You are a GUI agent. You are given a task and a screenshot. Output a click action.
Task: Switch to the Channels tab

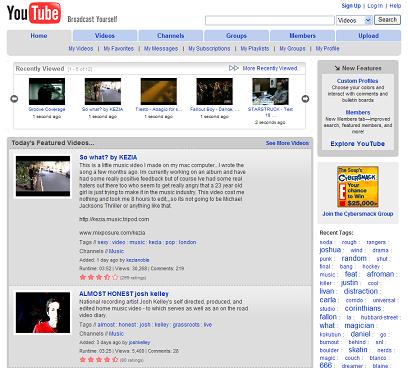click(x=171, y=36)
